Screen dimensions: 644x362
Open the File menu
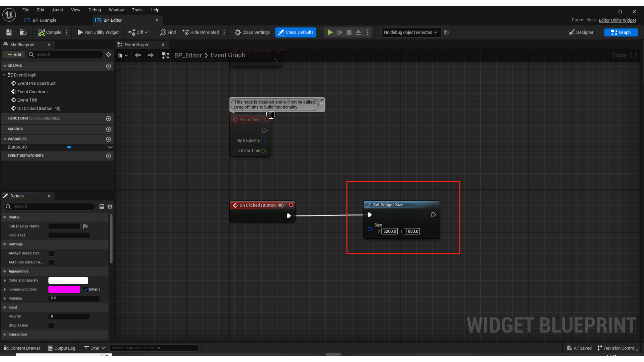click(25, 10)
